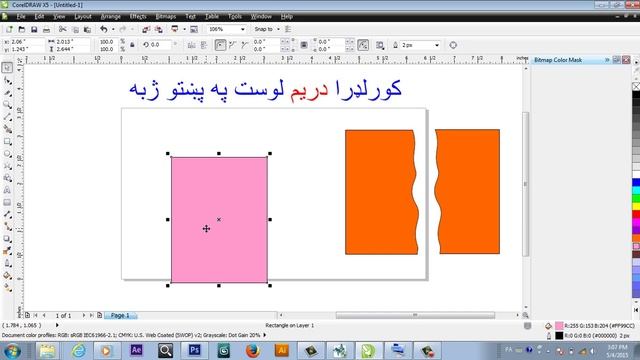640x360 pixels.
Task: Select the Smart Fill tool
Action: tap(7, 129)
